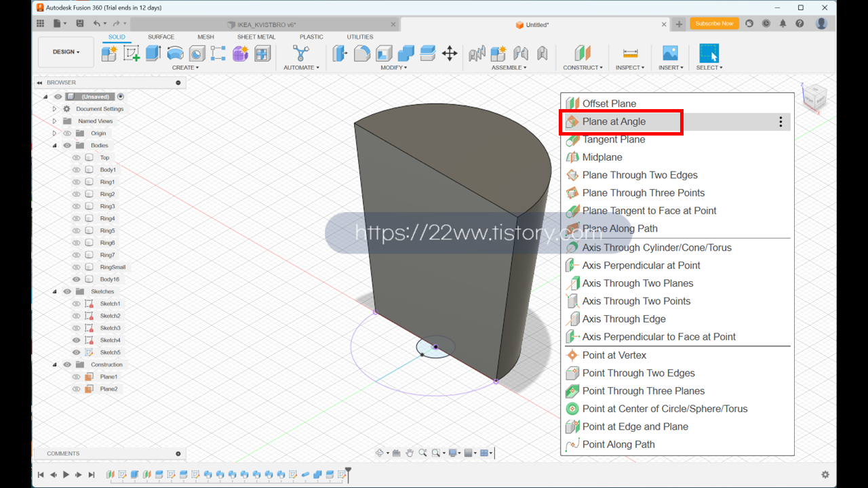Click the Rectangular Pattern tool icon
Viewport: 868px width, 488px height.
pos(218,53)
